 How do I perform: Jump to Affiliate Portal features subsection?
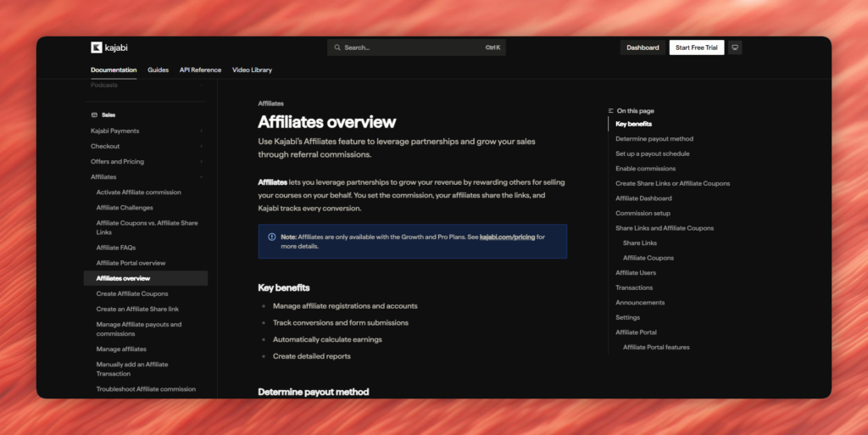[x=656, y=348]
